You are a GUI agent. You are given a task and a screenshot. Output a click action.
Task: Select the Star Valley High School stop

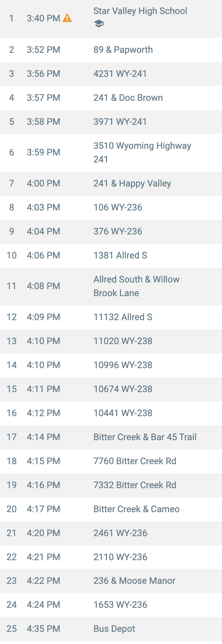[111, 18]
